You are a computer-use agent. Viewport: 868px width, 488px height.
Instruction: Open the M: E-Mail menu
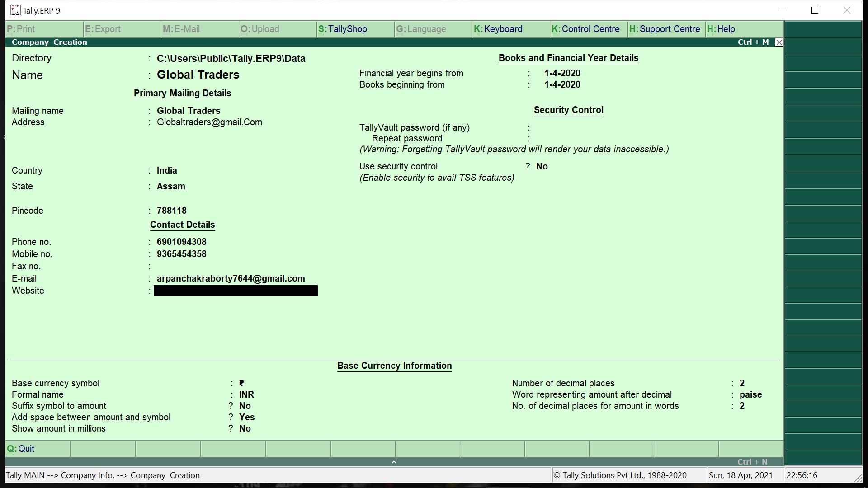click(x=200, y=29)
